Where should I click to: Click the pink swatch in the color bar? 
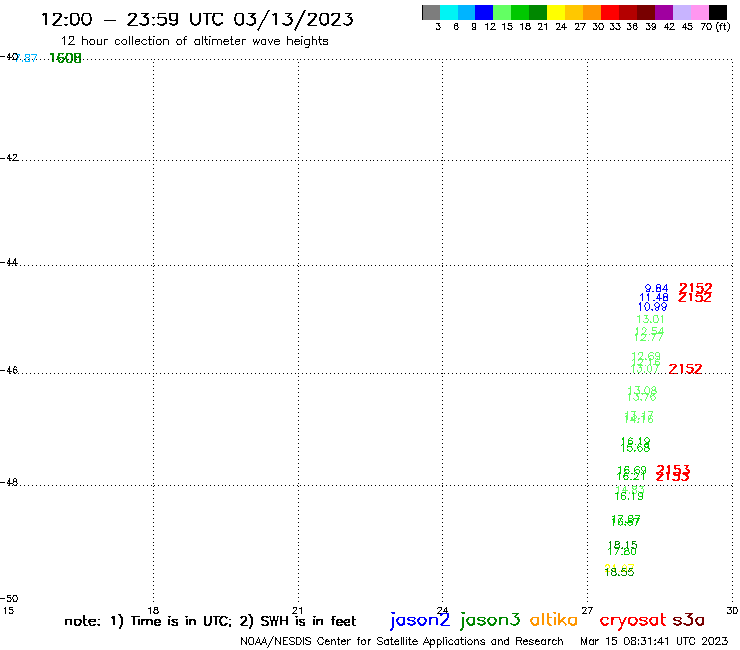pos(699,13)
